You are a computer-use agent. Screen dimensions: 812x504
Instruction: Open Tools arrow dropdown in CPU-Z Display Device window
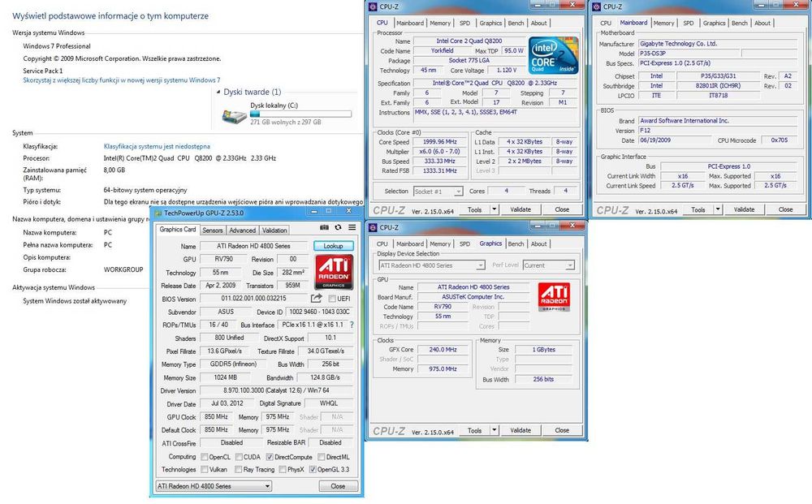[495, 430]
